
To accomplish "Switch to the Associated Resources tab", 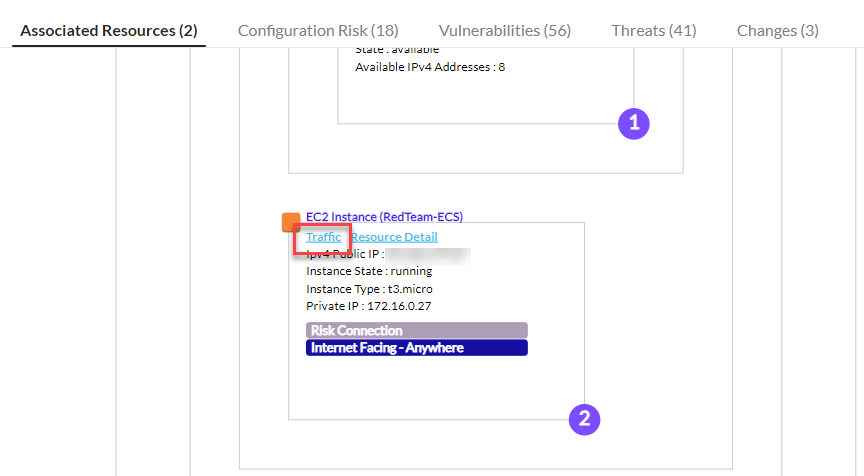I will coord(109,30).
